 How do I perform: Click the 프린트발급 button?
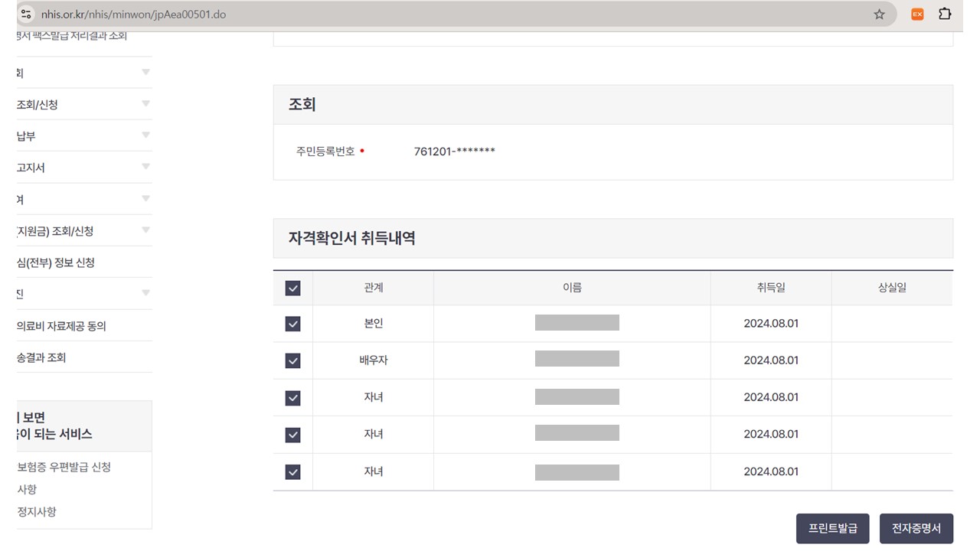point(833,528)
